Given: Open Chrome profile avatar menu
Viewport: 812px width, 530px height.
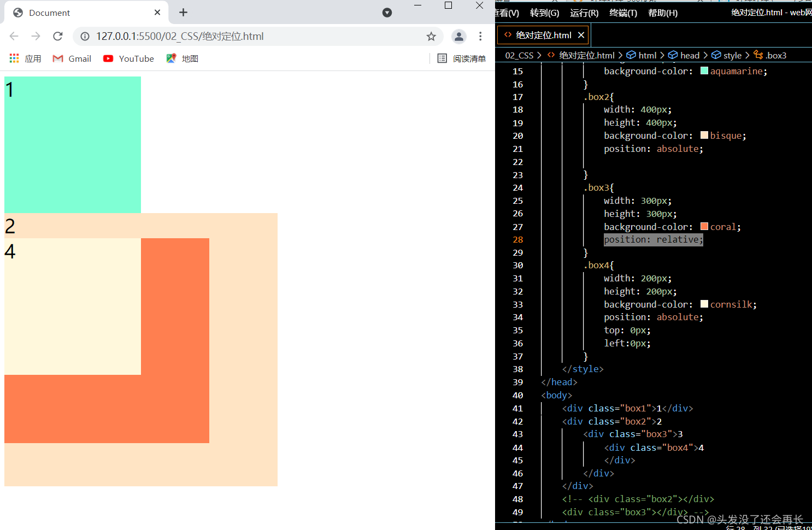Looking at the screenshot, I should [459, 36].
